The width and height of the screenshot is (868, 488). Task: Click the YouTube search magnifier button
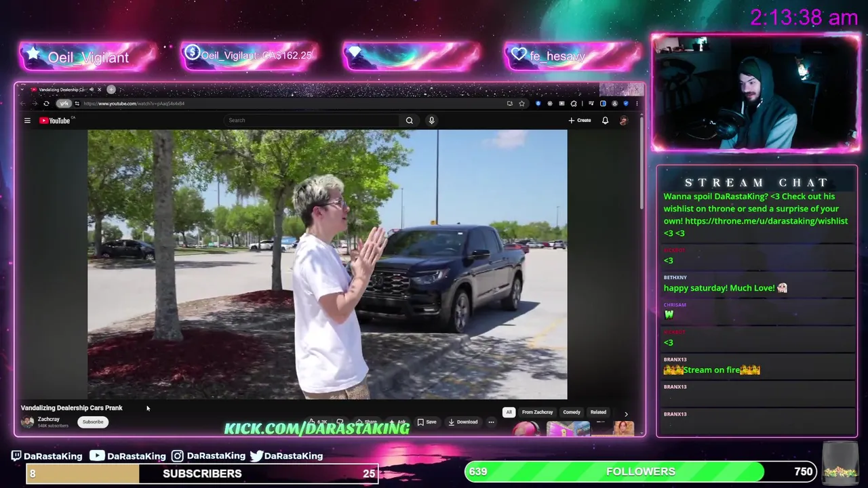coord(410,121)
